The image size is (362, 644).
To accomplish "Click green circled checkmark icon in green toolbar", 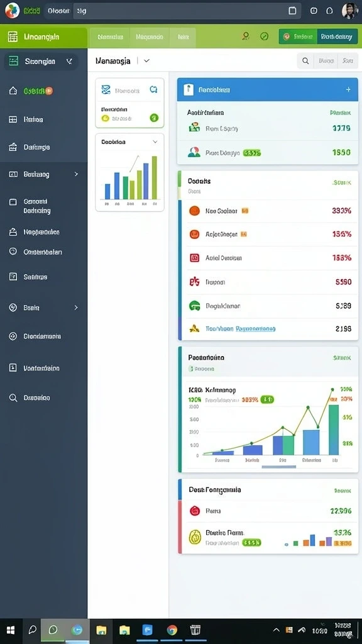I will pyautogui.click(x=265, y=36).
